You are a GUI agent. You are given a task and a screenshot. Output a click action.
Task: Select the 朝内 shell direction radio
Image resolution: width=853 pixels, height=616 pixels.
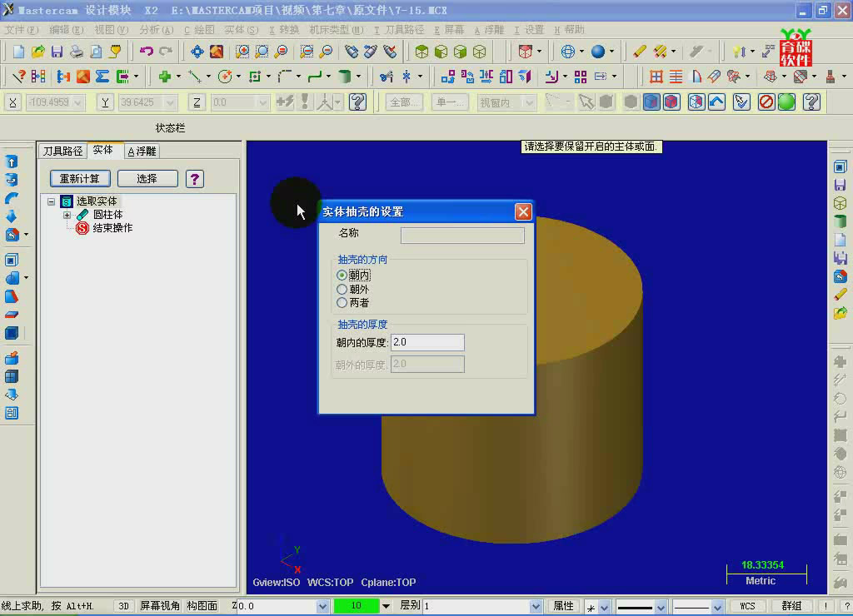(342, 275)
